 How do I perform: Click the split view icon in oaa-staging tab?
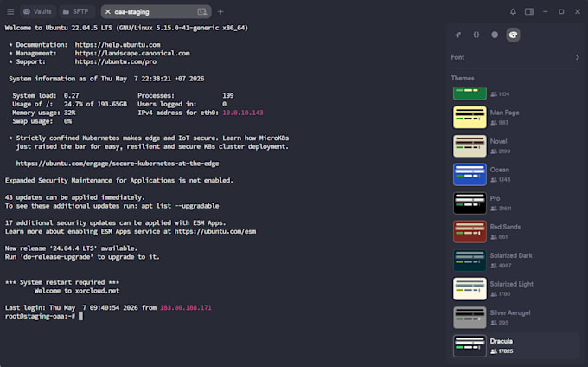click(201, 11)
